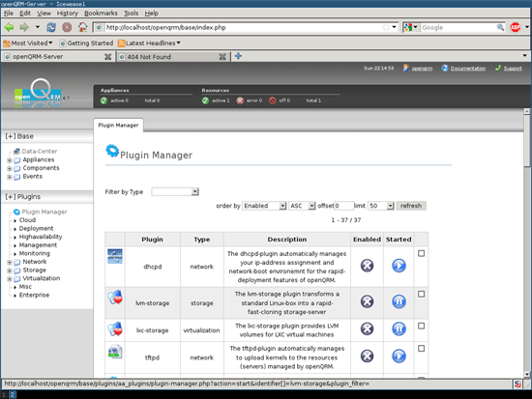532x399 pixels.
Task: Click the Adblock Plus icon in toolbar
Action: pyautogui.click(x=516, y=27)
